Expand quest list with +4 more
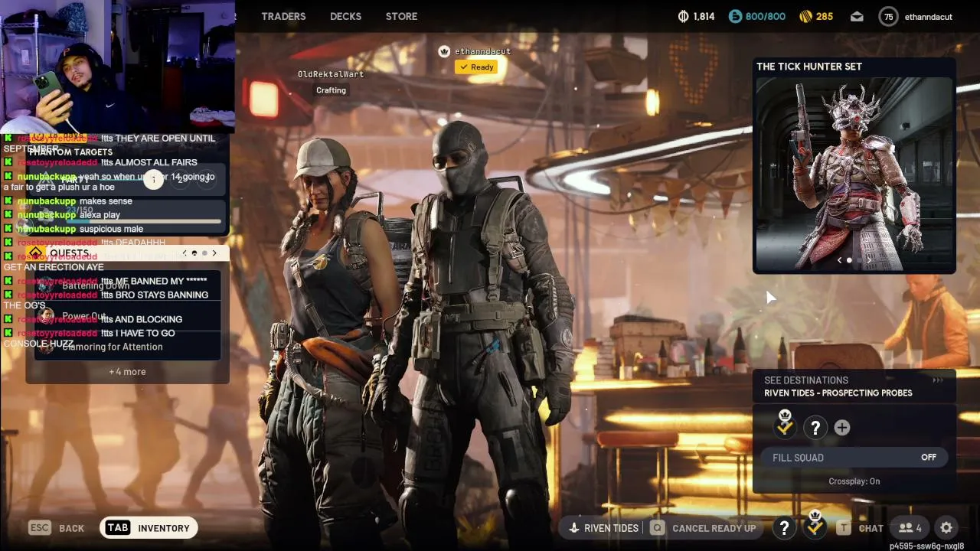The height and width of the screenshot is (551, 980). tap(127, 372)
